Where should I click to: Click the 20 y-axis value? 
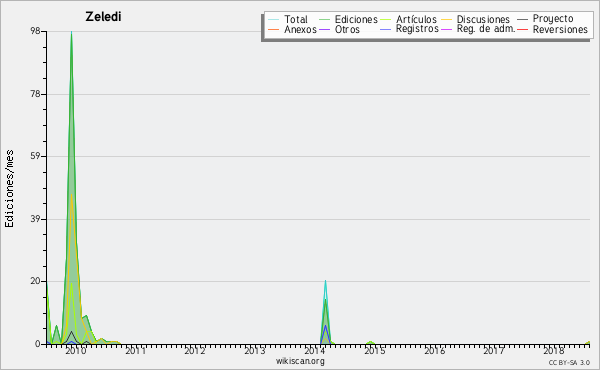(35, 281)
